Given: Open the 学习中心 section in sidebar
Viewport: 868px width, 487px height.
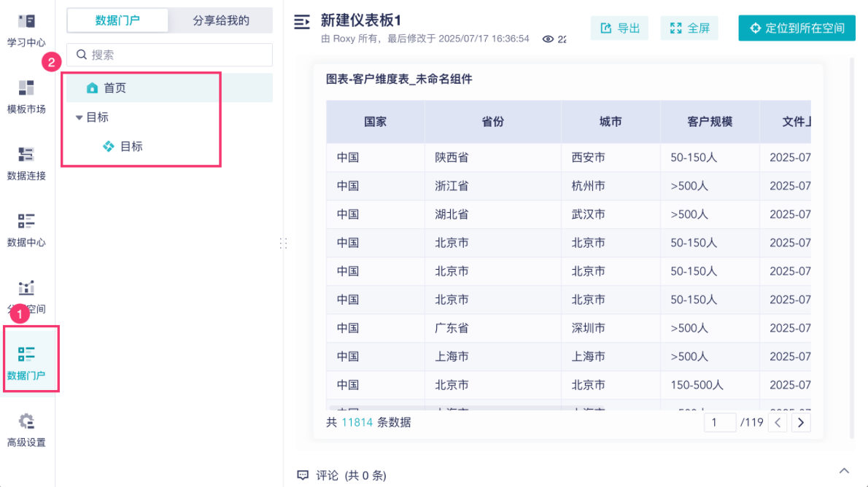Looking at the screenshot, I should point(26,29).
